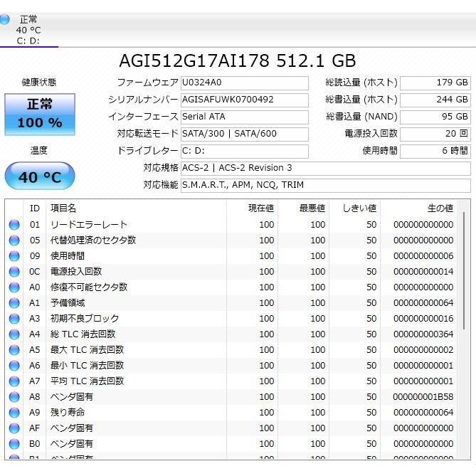The height and width of the screenshot is (476, 476).
Task: Click status orb for 01 リードエラーレート
Action: click(x=14, y=225)
